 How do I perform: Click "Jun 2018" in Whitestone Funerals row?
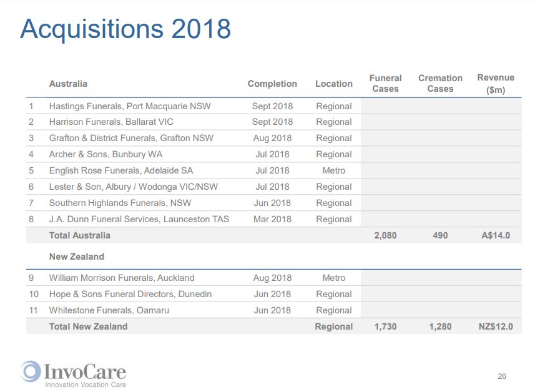[x=272, y=310]
